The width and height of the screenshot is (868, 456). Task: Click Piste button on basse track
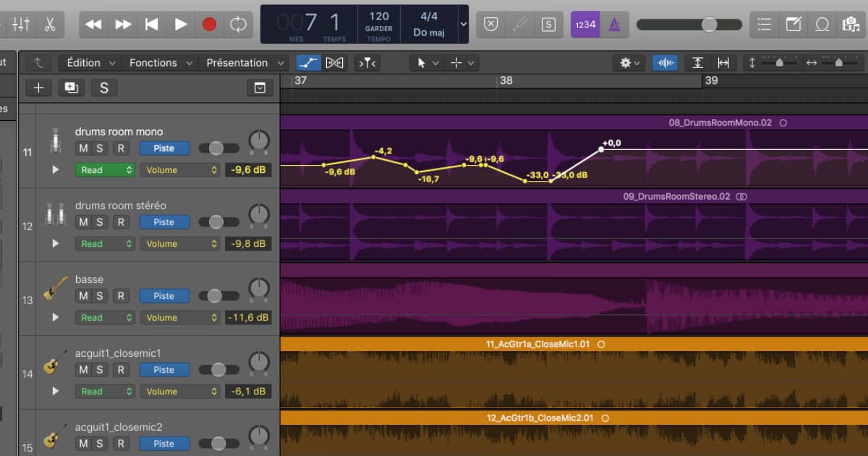163,296
